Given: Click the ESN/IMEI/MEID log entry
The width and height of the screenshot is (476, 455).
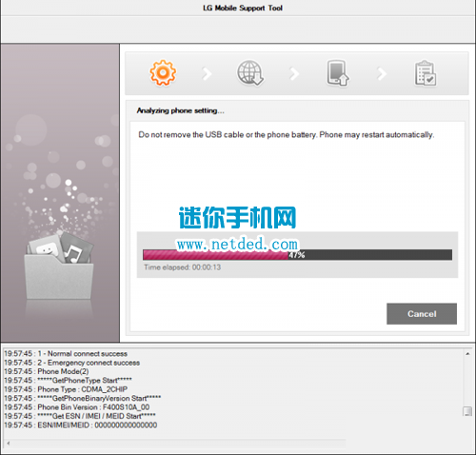Looking at the screenshot, I should 81,425.
